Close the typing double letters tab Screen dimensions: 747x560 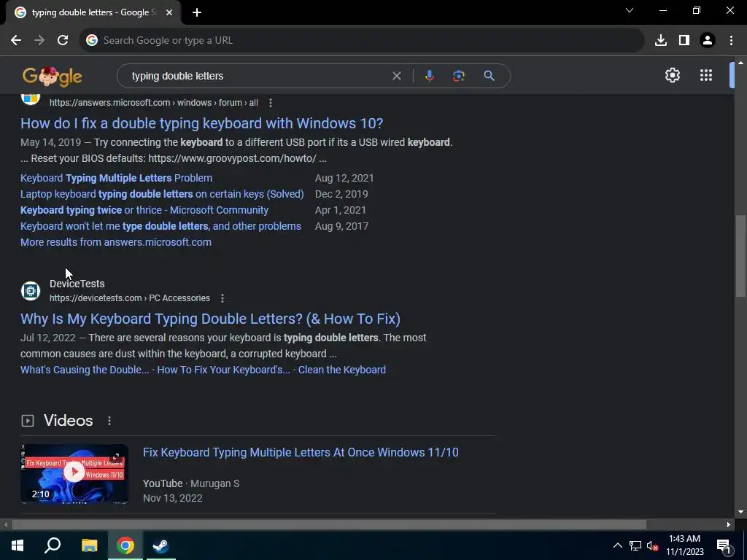169,13
